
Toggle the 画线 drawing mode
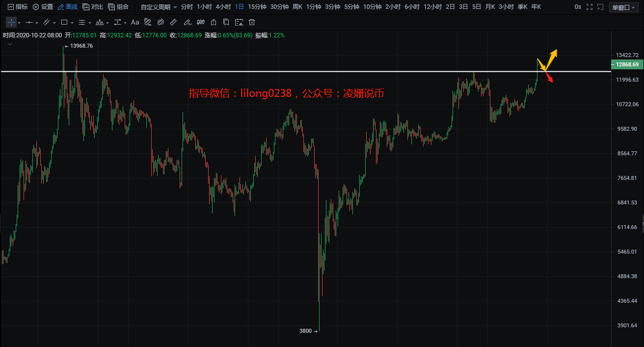(67, 7)
